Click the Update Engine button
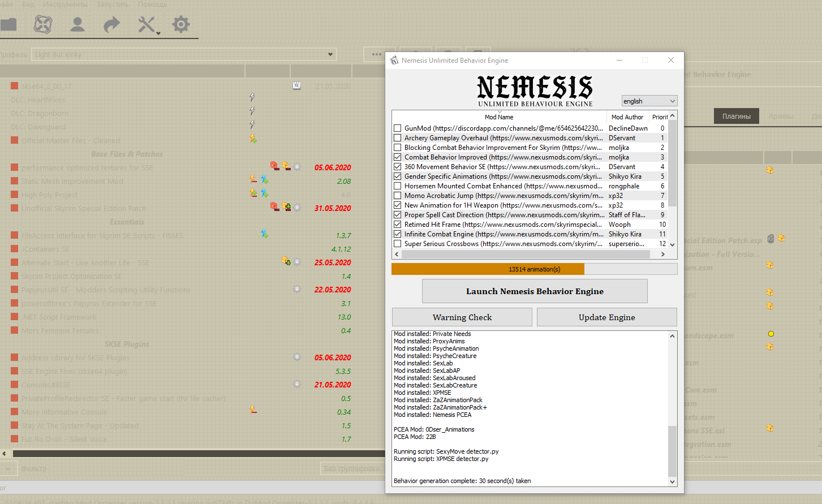The image size is (822, 504). coord(607,317)
